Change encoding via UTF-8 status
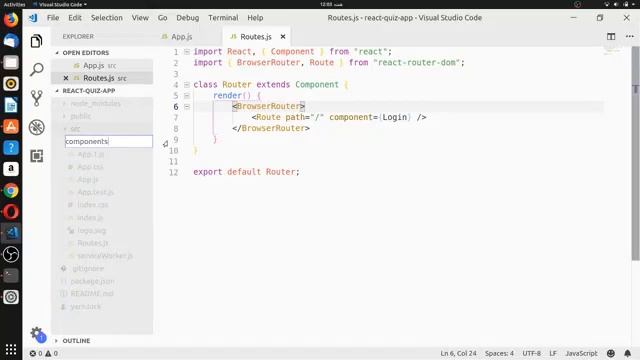 coord(532,353)
